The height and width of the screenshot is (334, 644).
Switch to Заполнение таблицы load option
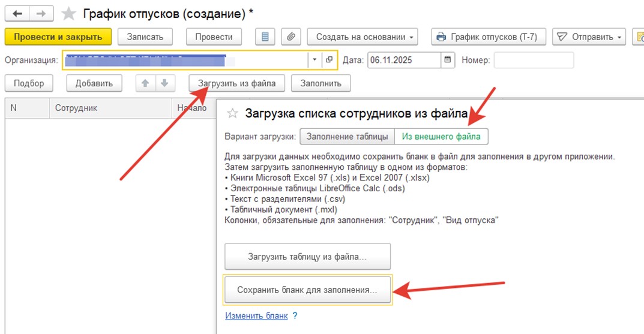tap(347, 137)
